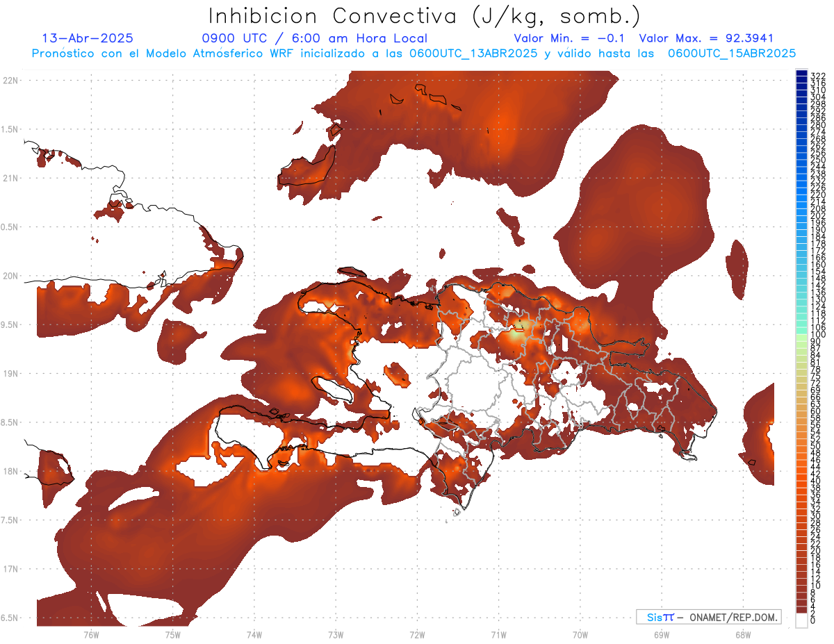Click the '8.5N' latitude label
Screen dimensions: 834x644
point(10,422)
